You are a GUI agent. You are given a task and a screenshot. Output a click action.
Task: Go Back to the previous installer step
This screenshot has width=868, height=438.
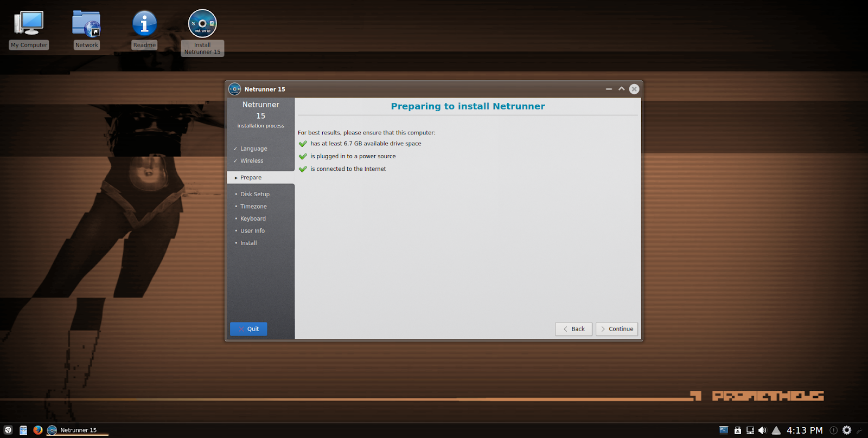[x=573, y=329]
